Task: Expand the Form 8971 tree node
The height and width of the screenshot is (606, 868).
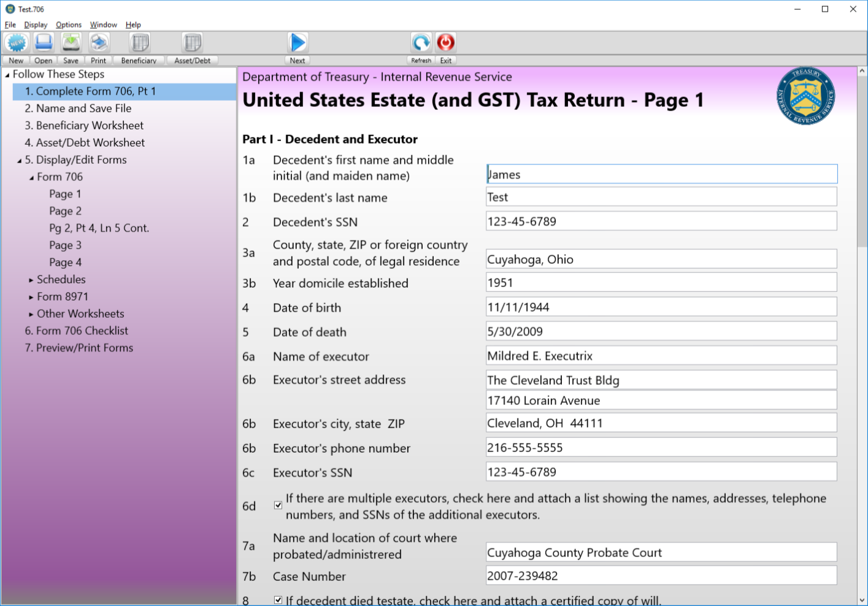Action: click(x=31, y=297)
